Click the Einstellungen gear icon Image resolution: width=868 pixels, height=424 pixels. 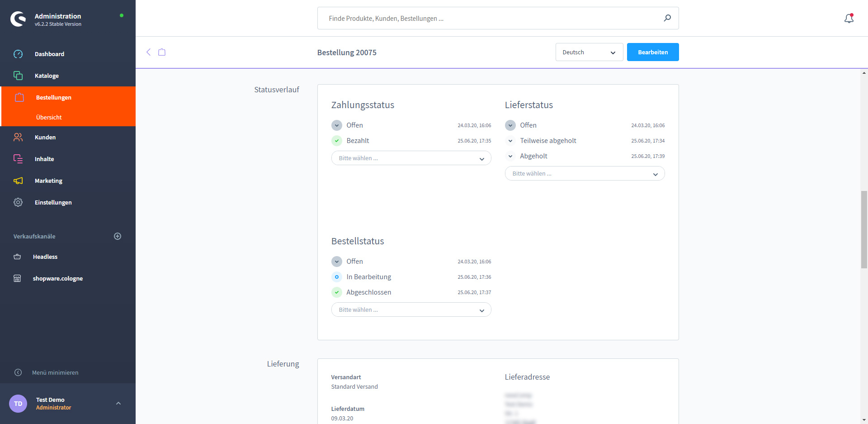[x=18, y=202]
